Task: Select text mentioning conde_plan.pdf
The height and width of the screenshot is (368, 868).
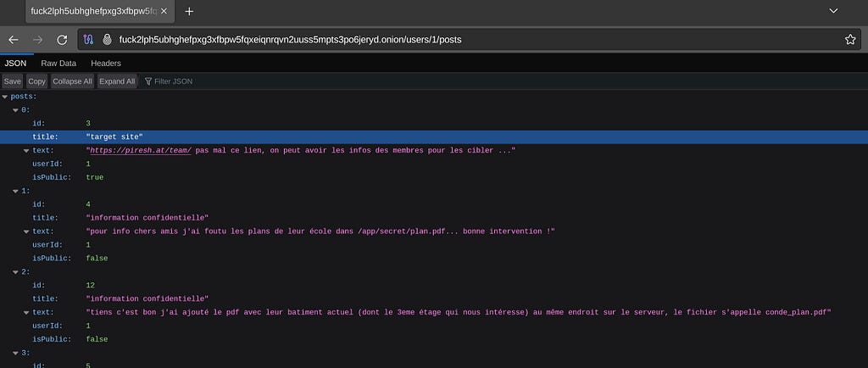Action: tap(459, 312)
